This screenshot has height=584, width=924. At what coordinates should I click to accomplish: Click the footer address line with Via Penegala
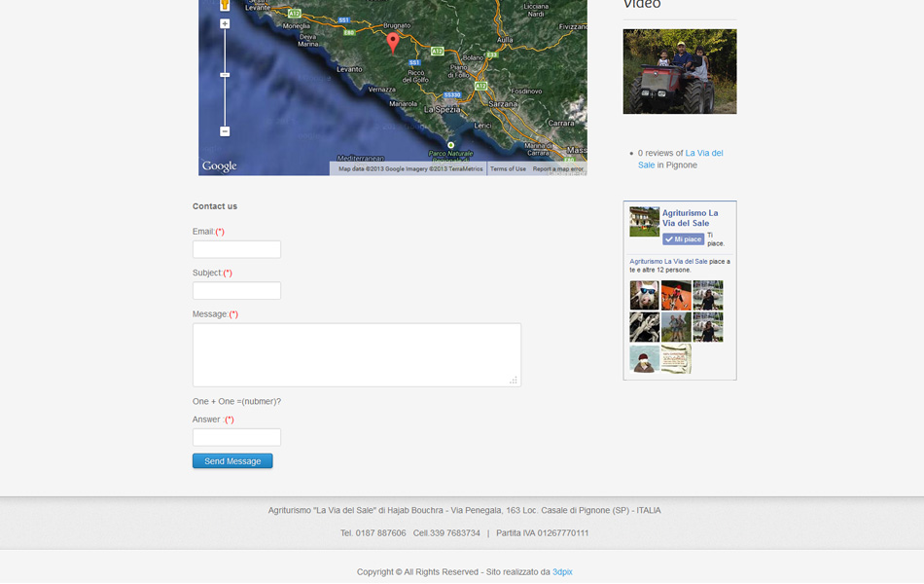[x=464, y=510]
